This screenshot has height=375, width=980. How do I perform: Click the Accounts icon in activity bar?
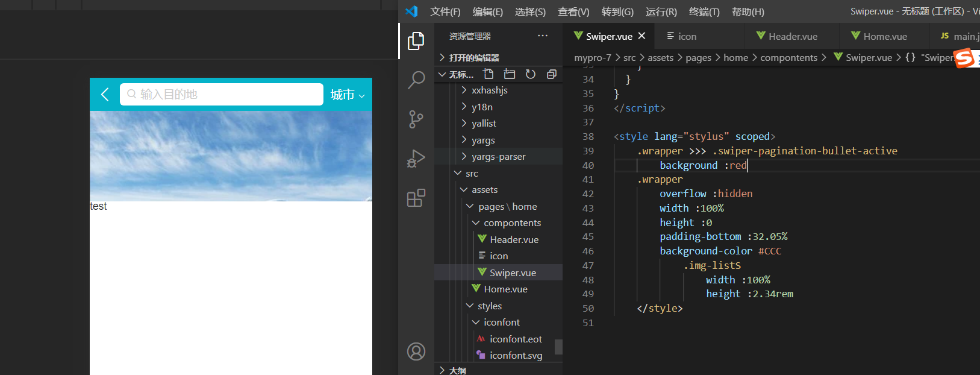point(416,351)
